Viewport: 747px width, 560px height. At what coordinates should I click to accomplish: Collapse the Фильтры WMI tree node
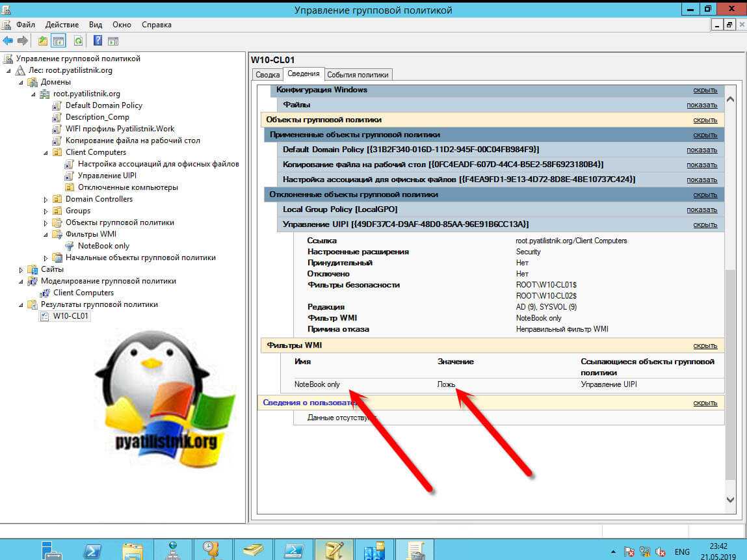(46, 235)
